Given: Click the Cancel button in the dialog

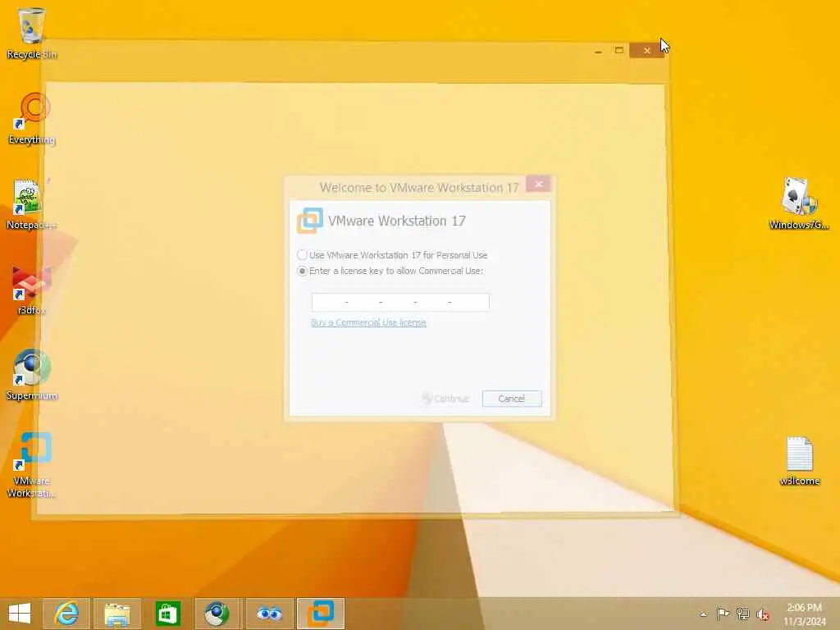Looking at the screenshot, I should (512, 399).
